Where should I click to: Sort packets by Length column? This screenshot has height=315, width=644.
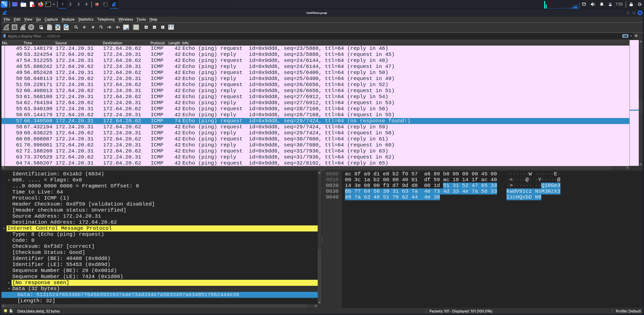(174, 43)
